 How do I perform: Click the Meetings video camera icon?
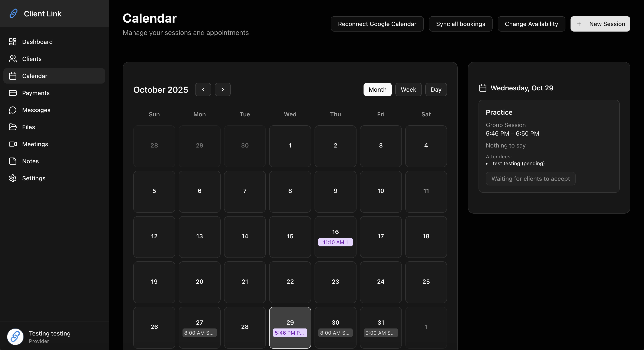[13, 144]
